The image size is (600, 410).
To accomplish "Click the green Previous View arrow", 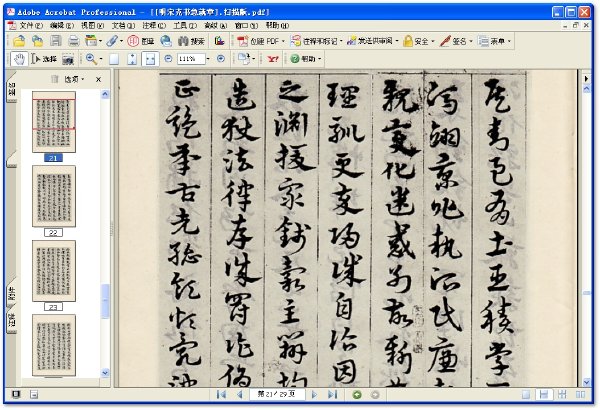I will 357,394.
